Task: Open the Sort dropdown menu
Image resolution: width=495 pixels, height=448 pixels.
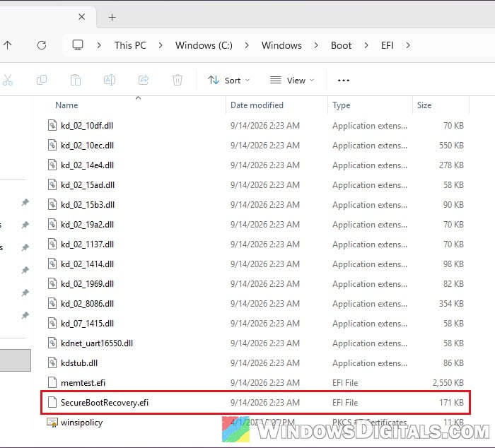Action: click(229, 81)
